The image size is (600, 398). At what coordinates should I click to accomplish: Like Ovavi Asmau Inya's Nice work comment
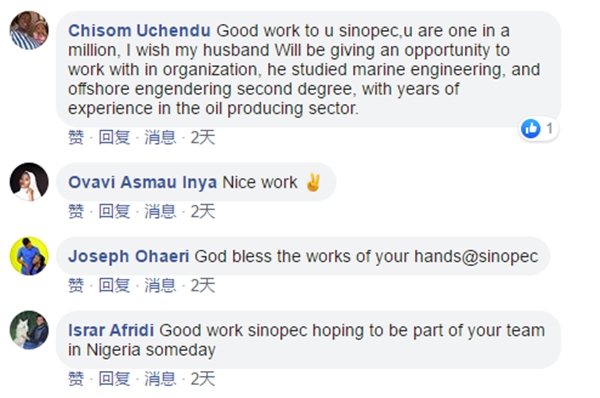76,211
